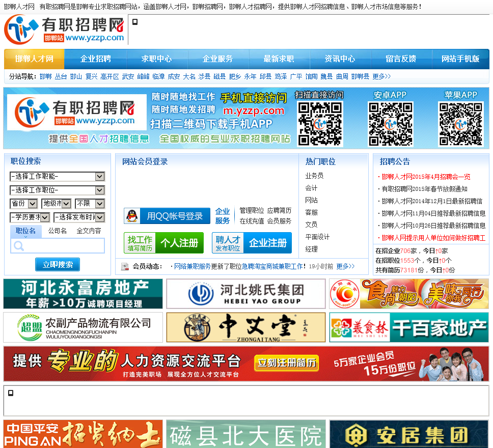Select the 职位名 search tab
The height and width of the screenshot is (448, 493).
pos(25,231)
